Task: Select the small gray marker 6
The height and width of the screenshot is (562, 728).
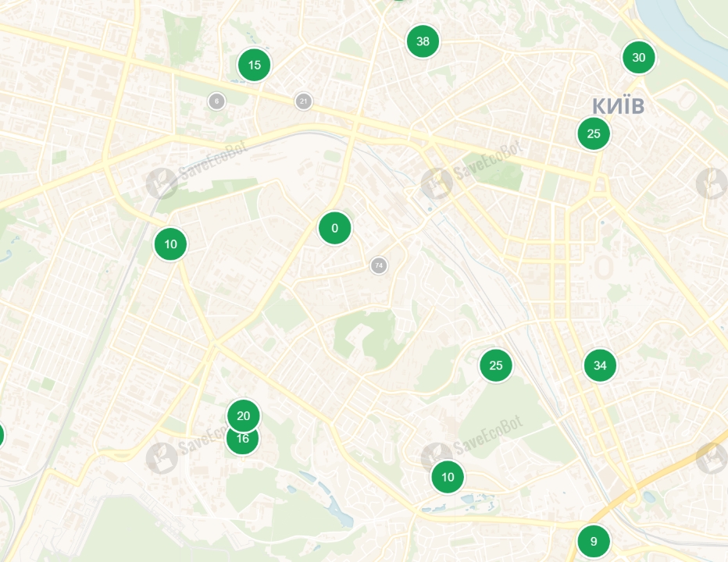Action: (x=216, y=101)
